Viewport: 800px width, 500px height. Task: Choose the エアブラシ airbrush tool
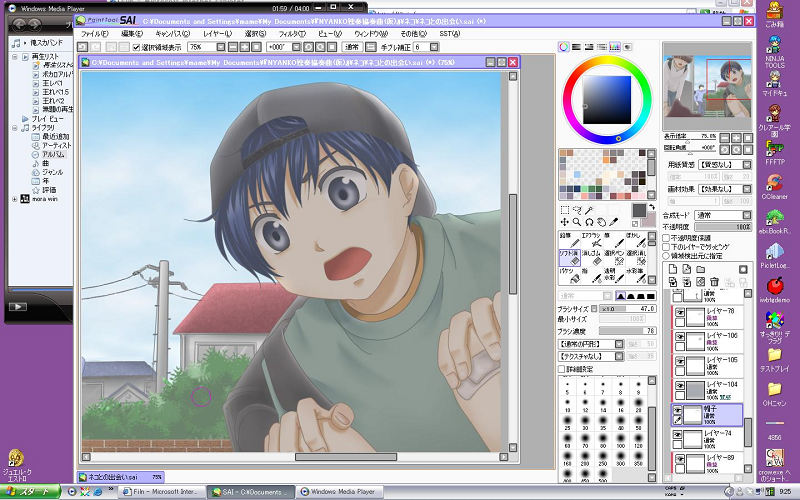click(x=592, y=240)
